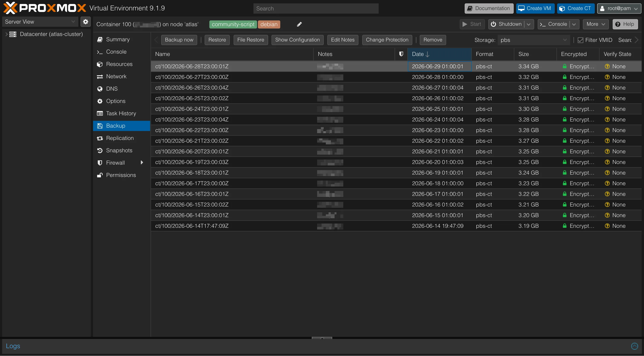The image size is (644, 356).
Task: Open the Documentation button
Action: (x=489, y=9)
